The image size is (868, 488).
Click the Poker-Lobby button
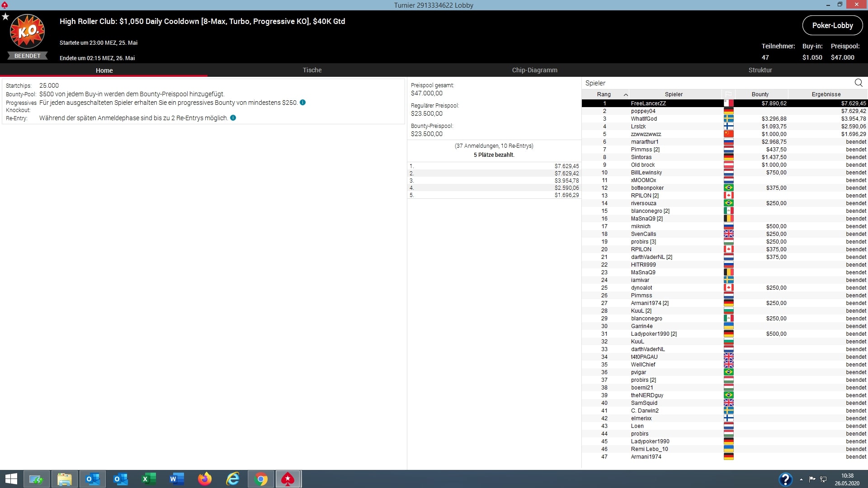point(832,25)
